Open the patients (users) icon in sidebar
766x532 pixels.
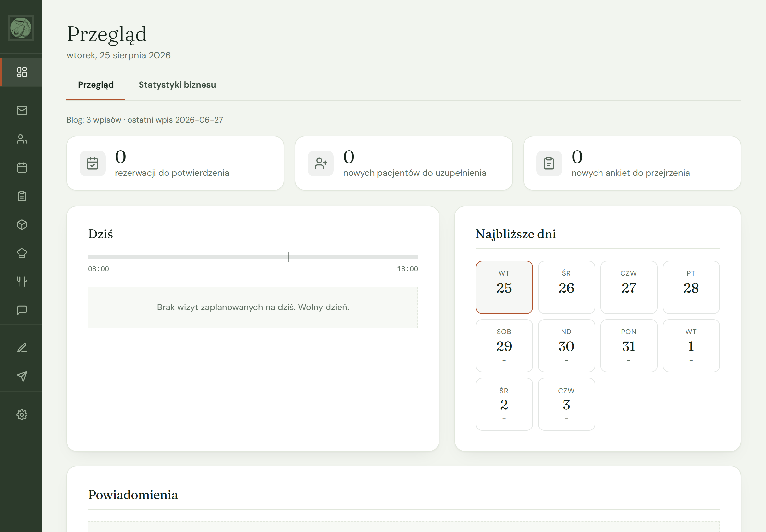tap(22, 139)
